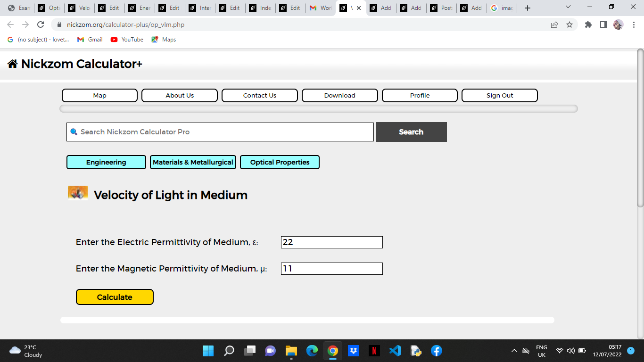Click the speaker volume tray icon

(571, 351)
